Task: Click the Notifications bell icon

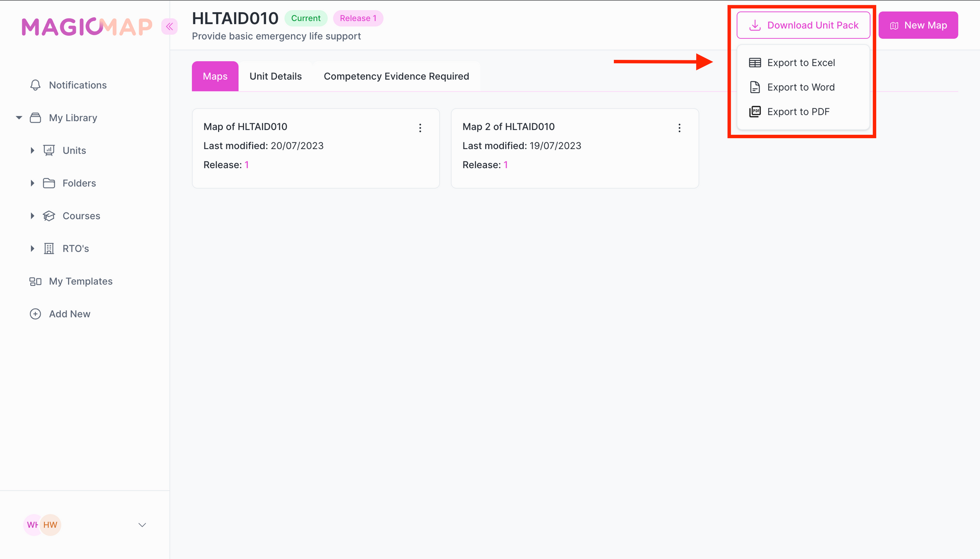Action: tap(35, 85)
